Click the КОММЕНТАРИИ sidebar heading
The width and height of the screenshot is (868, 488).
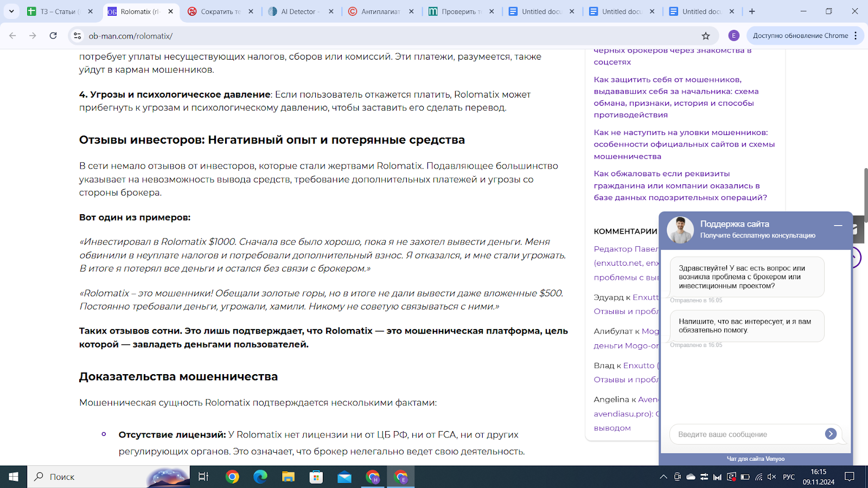tap(626, 231)
